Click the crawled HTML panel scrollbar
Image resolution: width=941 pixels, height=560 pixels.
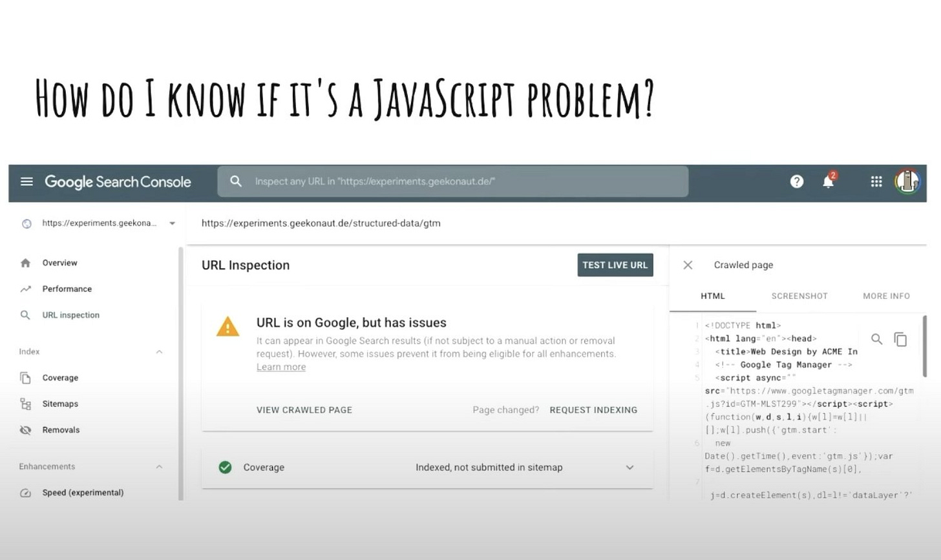924,346
